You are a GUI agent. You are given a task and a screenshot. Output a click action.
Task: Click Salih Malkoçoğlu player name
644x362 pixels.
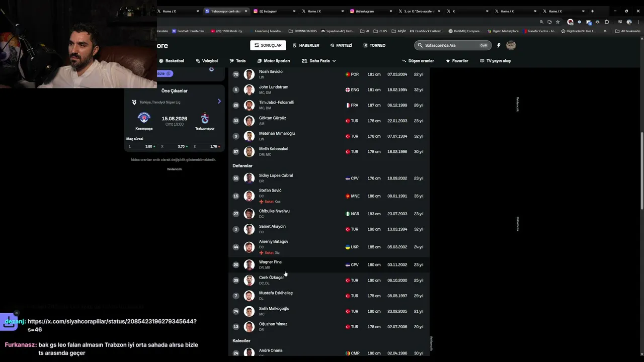pos(274,309)
